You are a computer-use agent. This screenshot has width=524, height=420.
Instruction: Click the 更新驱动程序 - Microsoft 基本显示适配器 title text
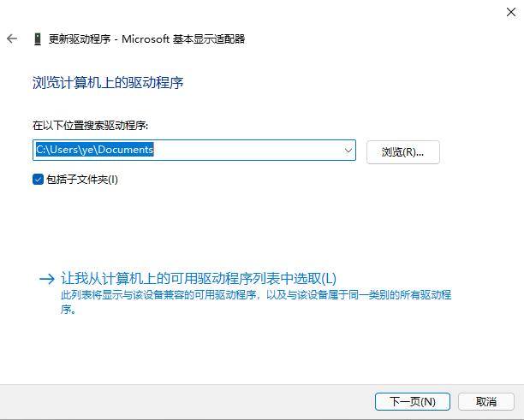click(x=147, y=38)
